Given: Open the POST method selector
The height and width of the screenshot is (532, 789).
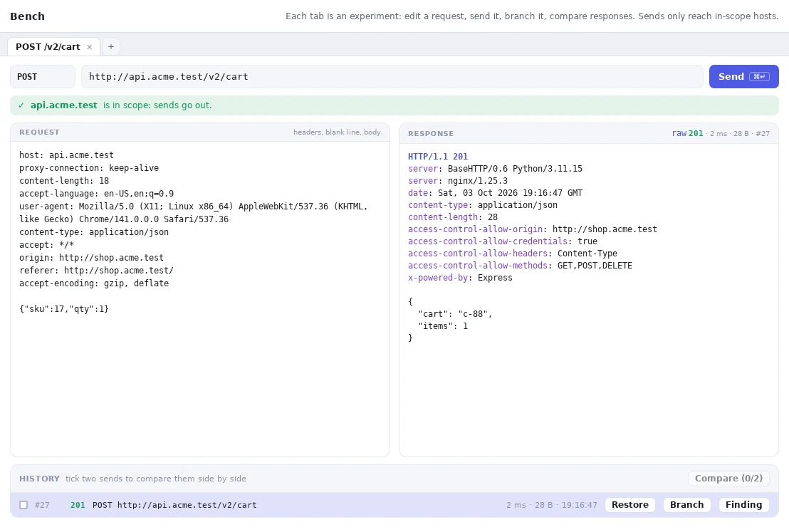Looking at the screenshot, I should [x=43, y=76].
